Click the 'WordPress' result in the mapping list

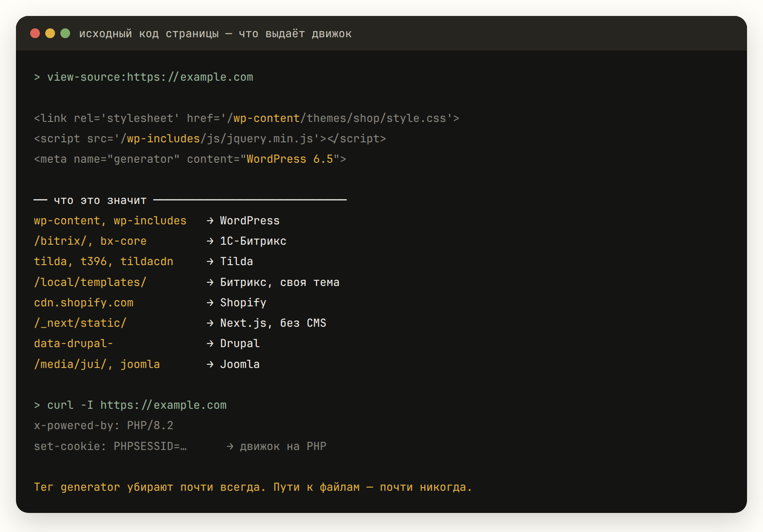tap(250, 221)
